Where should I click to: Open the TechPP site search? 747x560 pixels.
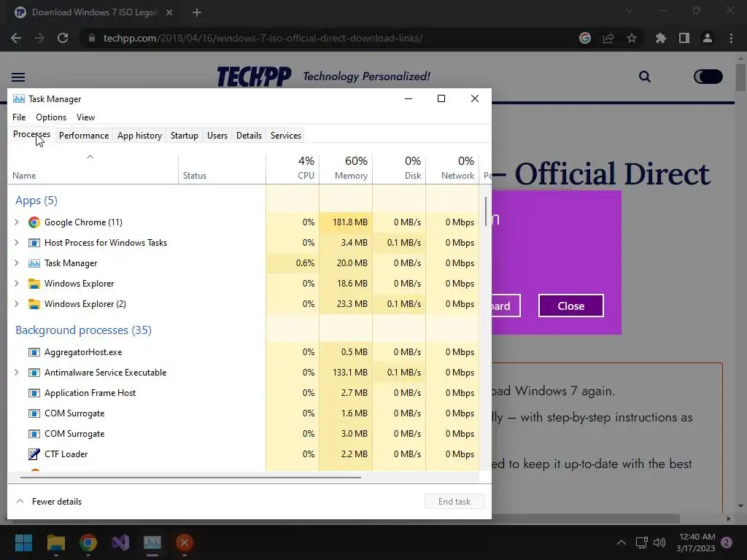click(x=645, y=77)
